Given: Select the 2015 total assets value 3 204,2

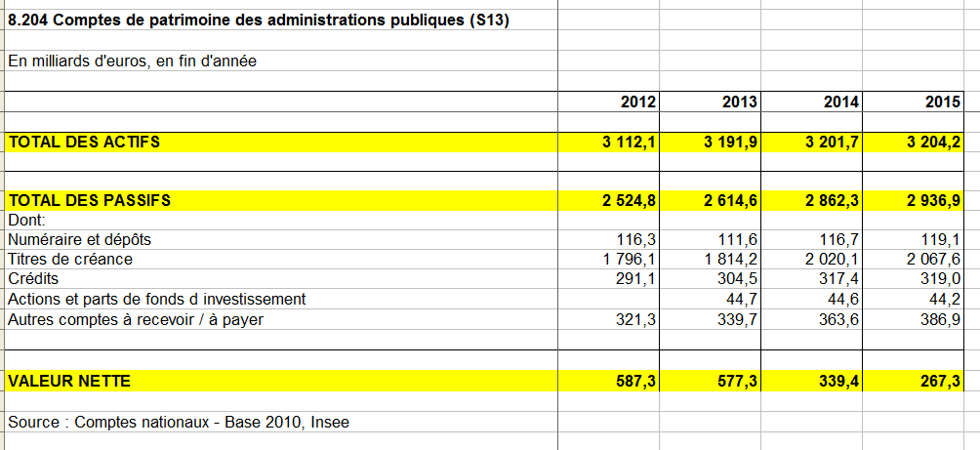Looking at the screenshot, I should [x=933, y=143].
